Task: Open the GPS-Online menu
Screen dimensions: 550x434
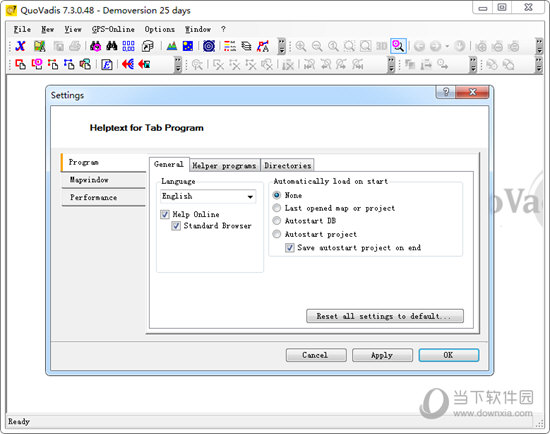Action: pos(113,29)
